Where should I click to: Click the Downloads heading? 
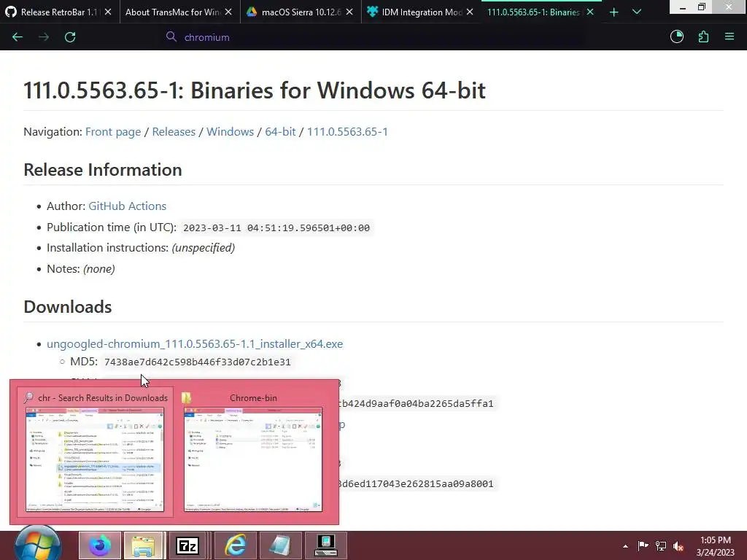coord(68,307)
